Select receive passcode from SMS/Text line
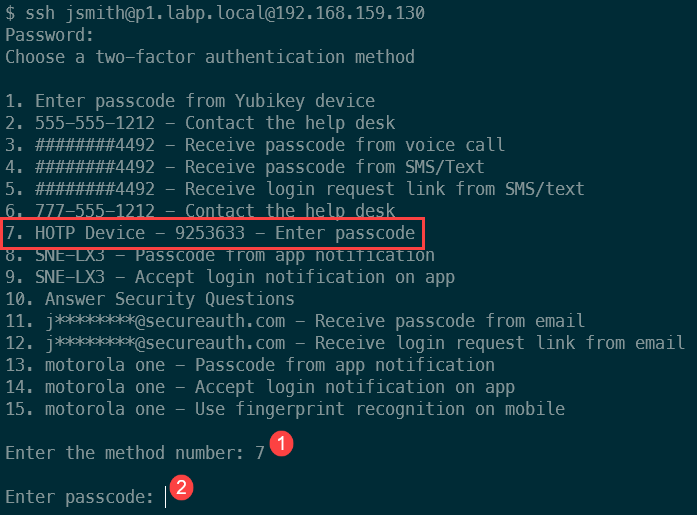 [x=245, y=167]
